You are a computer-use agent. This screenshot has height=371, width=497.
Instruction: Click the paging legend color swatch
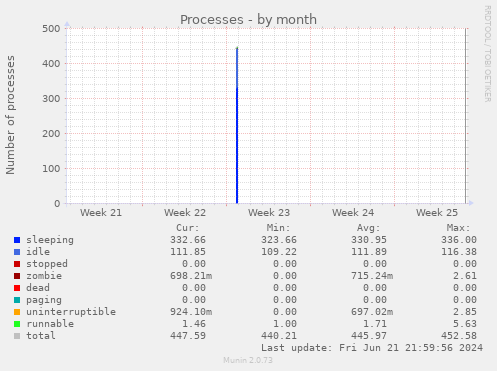17,300
